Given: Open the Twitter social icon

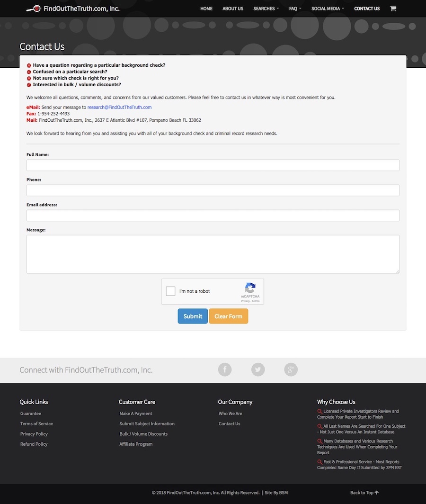Looking at the screenshot, I should click(258, 369).
